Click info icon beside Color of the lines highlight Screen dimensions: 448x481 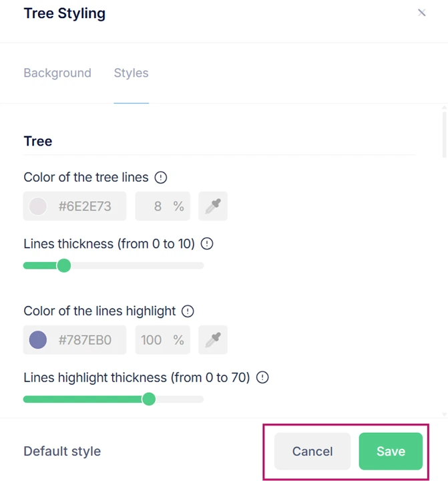pyautogui.click(x=188, y=311)
